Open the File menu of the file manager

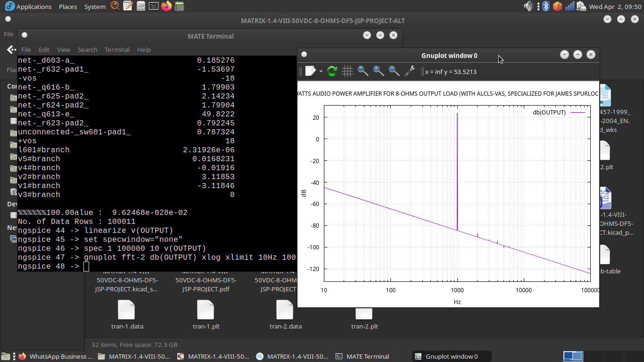pyautogui.click(x=8, y=34)
